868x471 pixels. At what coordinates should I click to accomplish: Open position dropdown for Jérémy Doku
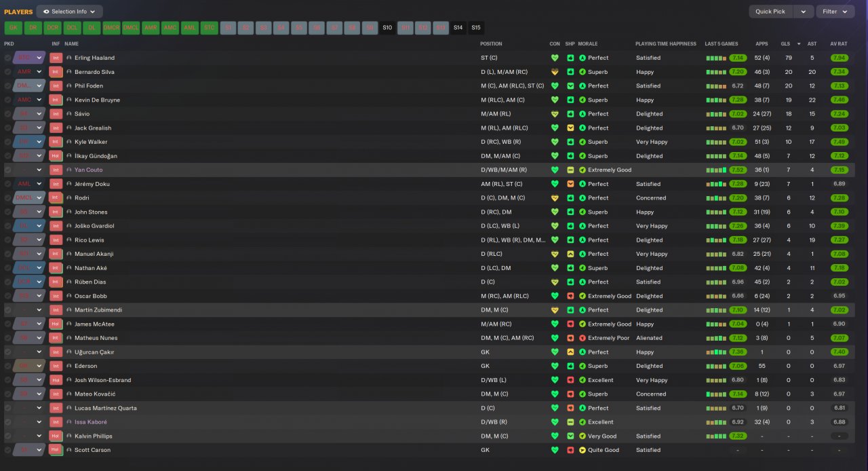(39, 184)
